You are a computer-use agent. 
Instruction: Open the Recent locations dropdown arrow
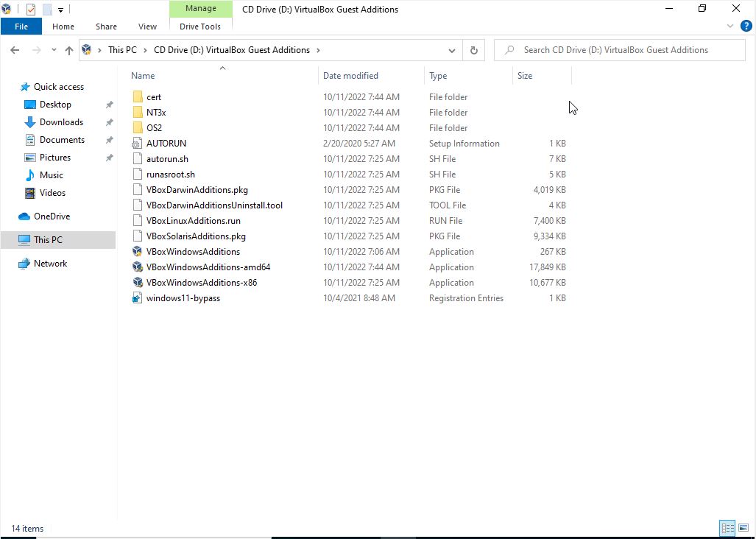click(54, 50)
